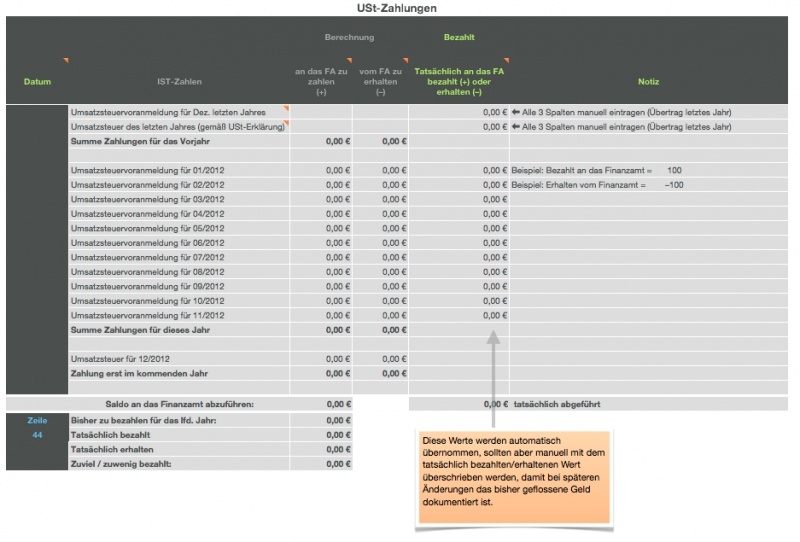
Task: Click comment marker above 'vom FA zu erhalten'
Action: coord(406,60)
